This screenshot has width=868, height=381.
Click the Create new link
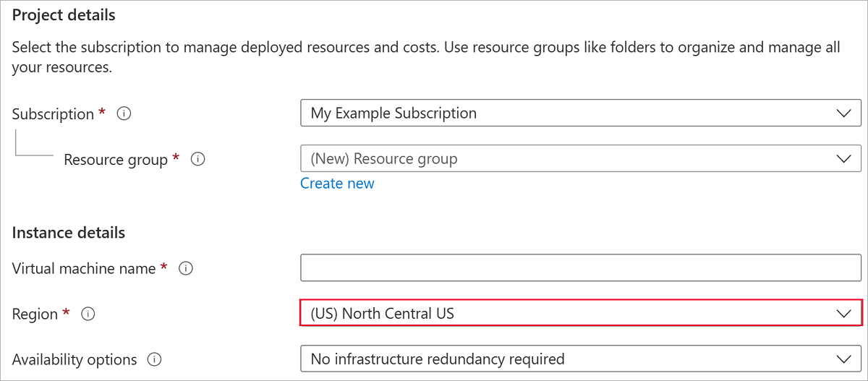337,184
